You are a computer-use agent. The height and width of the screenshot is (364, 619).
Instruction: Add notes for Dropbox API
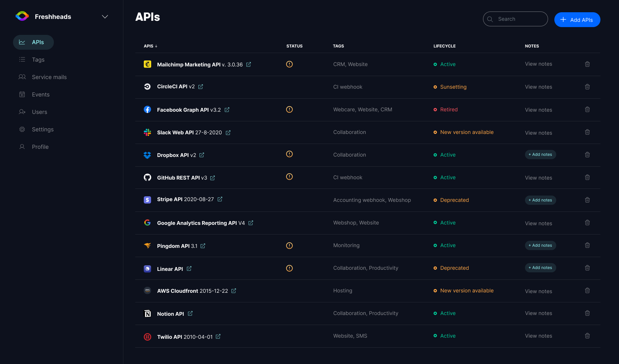tap(540, 154)
